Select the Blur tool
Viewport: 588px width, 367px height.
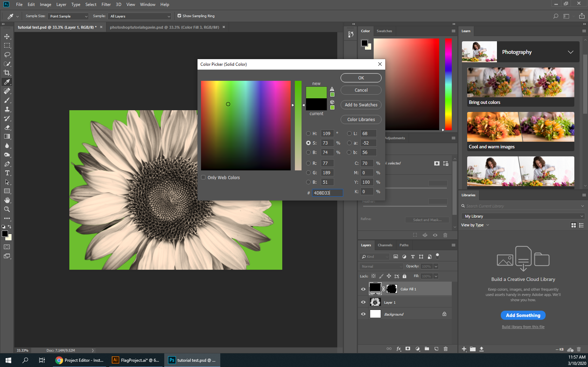tap(7, 146)
